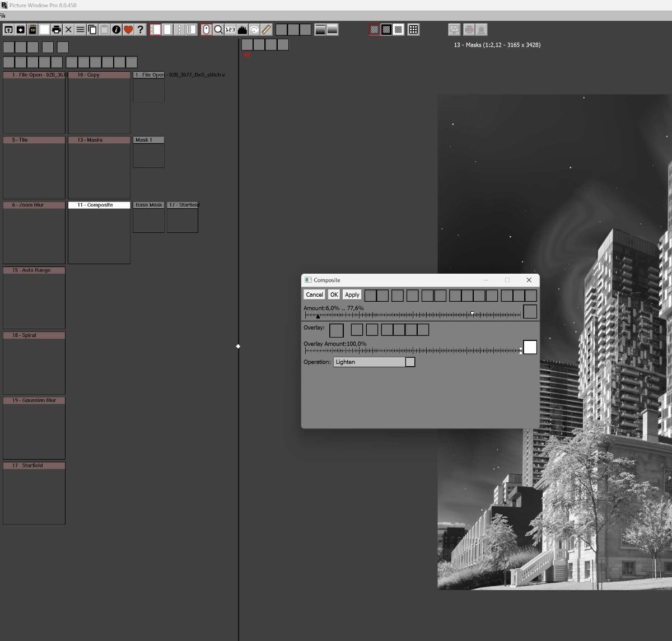672x641 pixels.
Task: Select the ruler measure tool
Action: [x=267, y=30]
